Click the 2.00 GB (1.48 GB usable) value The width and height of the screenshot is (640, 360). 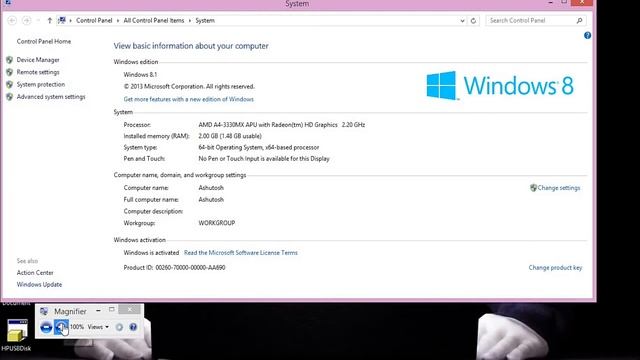[230, 136]
